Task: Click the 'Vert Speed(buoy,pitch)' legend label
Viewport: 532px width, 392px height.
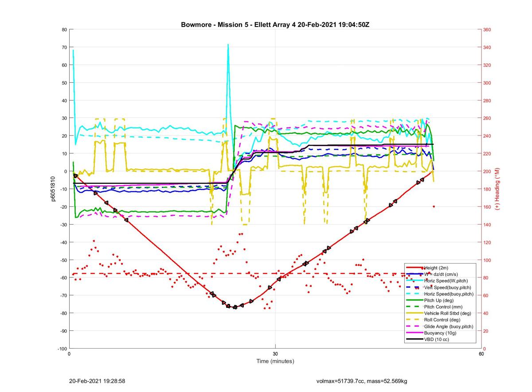Action: pyautogui.click(x=448, y=287)
